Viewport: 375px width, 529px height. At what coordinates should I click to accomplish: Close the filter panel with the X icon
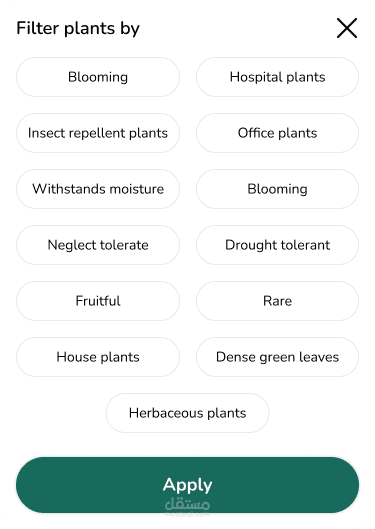point(347,28)
